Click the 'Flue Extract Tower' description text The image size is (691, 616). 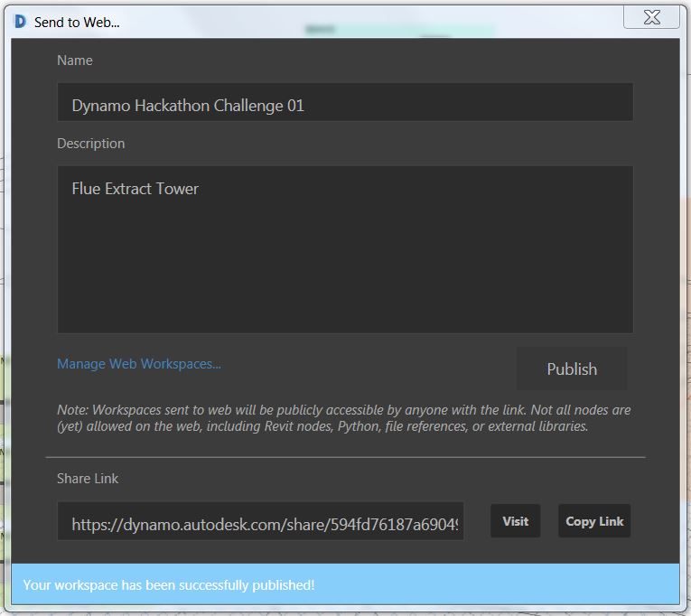pos(135,189)
